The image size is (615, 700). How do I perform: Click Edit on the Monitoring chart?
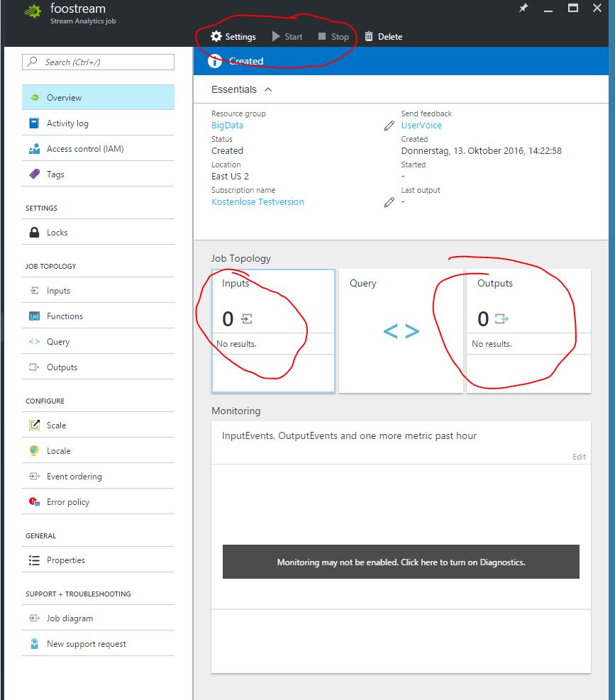[579, 457]
